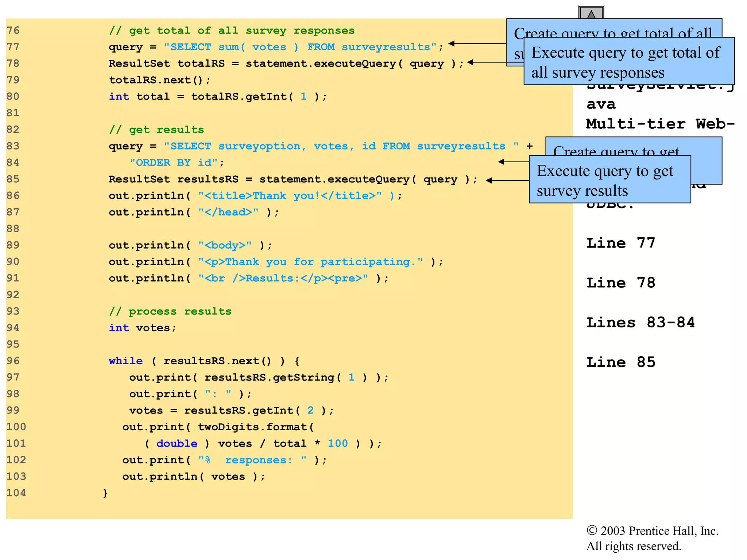
Task: Select the comment "// get total of all survey responses"
Action: pos(232,30)
